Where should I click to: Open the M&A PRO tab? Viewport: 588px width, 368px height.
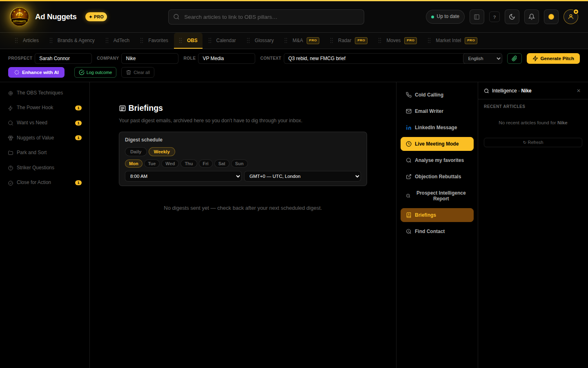302,40
